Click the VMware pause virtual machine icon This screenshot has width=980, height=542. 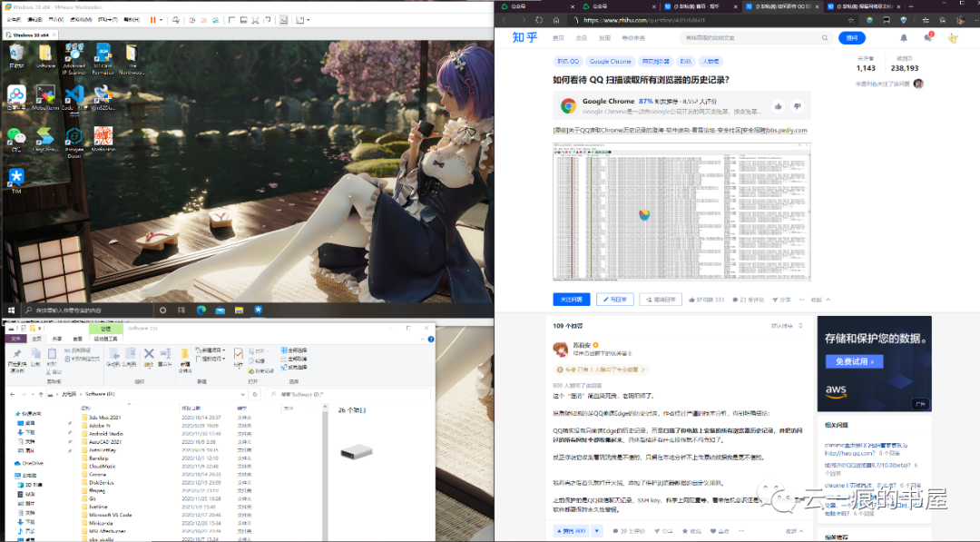[x=152, y=20]
